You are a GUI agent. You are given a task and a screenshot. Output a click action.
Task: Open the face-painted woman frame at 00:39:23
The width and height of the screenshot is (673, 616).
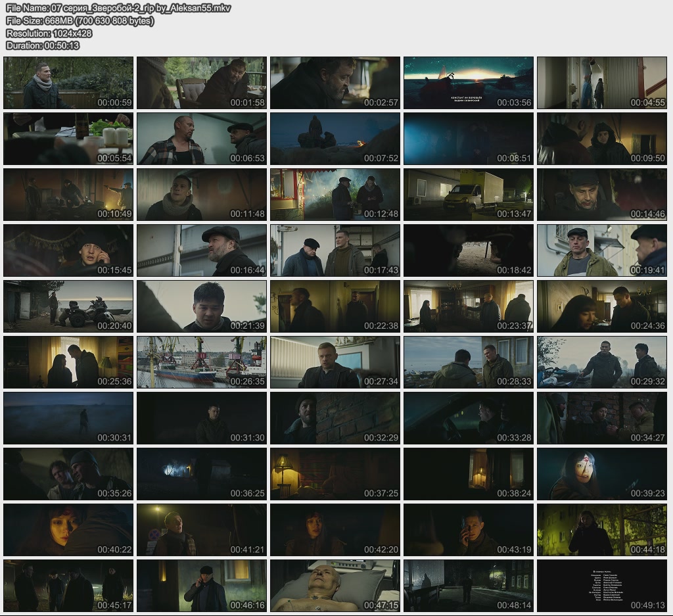coord(601,475)
